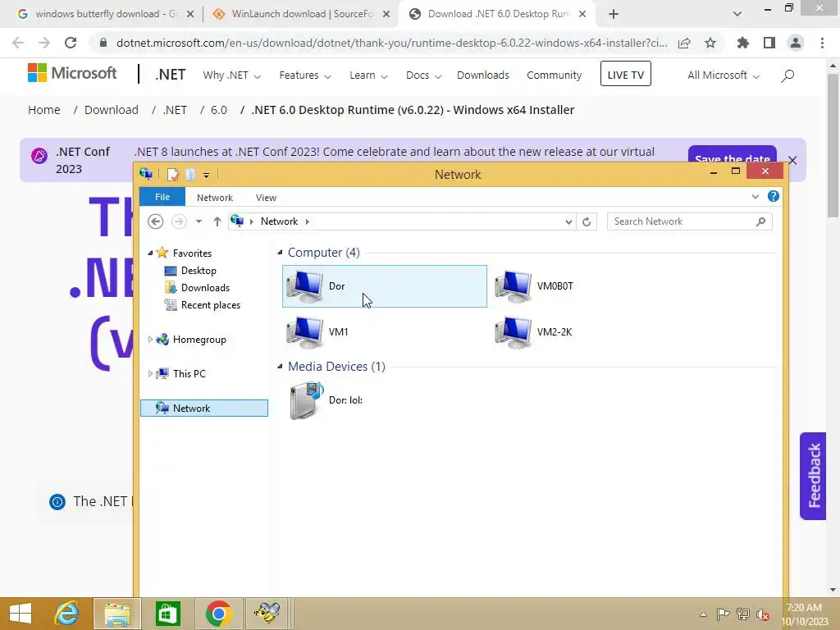
Task: Select the VM2-2K computer
Action: [533, 332]
